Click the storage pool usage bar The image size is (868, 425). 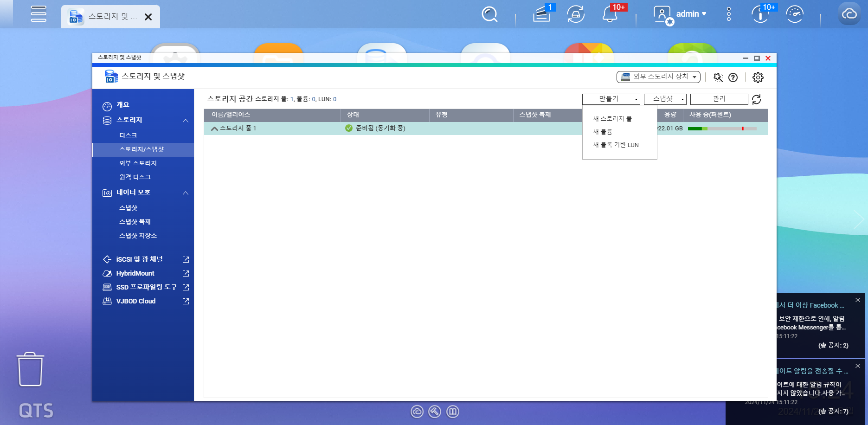click(x=722, y=129)
